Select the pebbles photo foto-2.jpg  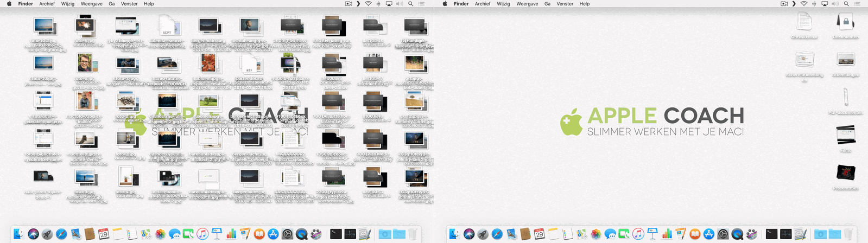(126, 101)
